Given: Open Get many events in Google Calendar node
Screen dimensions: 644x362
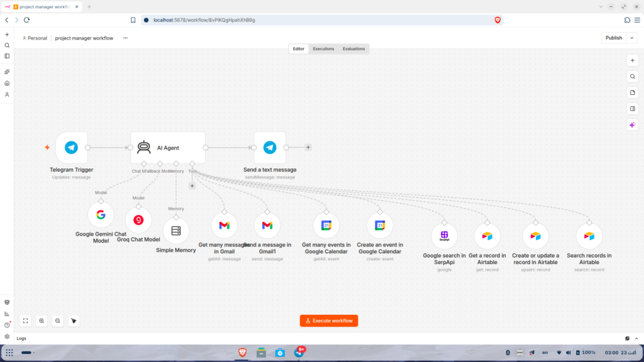Looking at the screenshot, I should (x=326, y=226).
